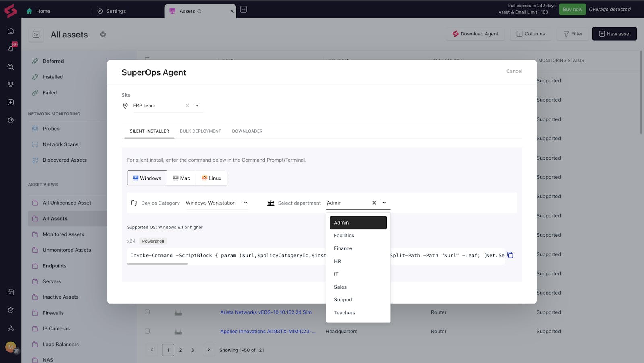Click the globe icon next to All assets

tap(103, 35)
